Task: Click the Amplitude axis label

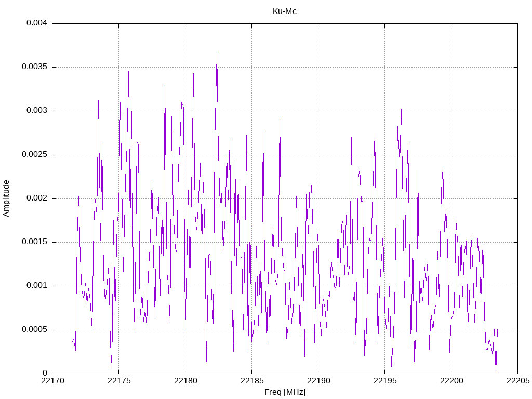Action: pos(6,198)
